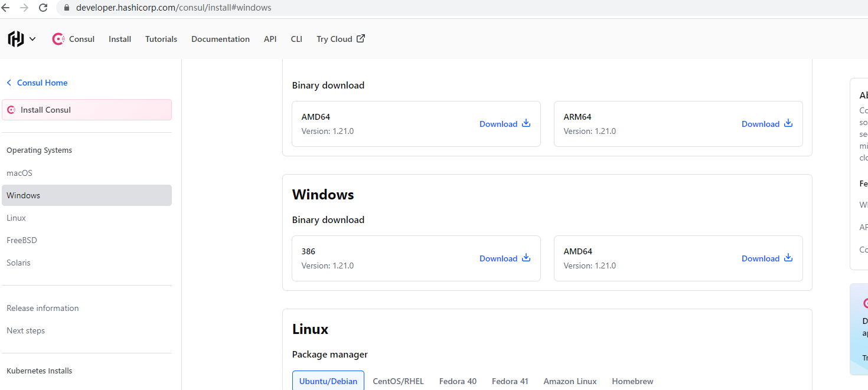Select the Ubuntu/Debian tab
The width and height of the screenshot is (868, 390).
[328, 381]
